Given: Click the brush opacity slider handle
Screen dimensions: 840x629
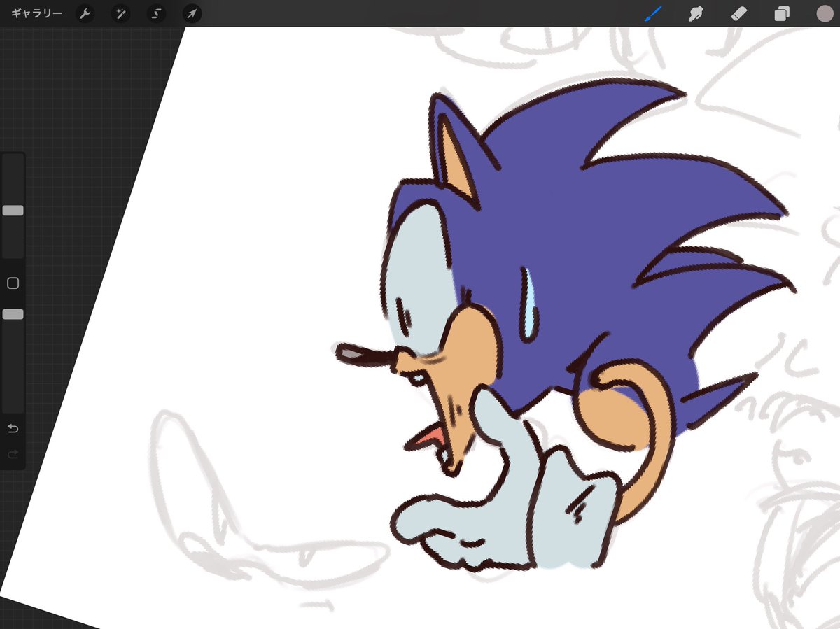Looking at the screenshot, I should [13, 315].
